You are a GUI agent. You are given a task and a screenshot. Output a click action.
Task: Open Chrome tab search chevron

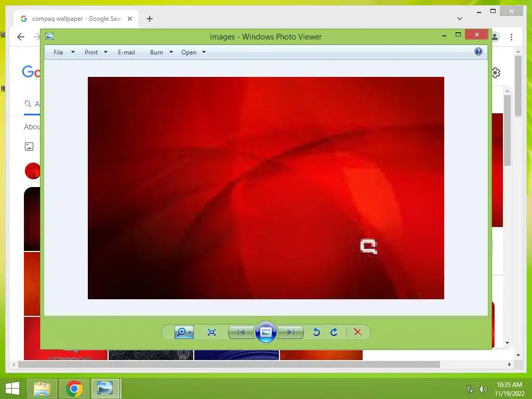point(460,19)
